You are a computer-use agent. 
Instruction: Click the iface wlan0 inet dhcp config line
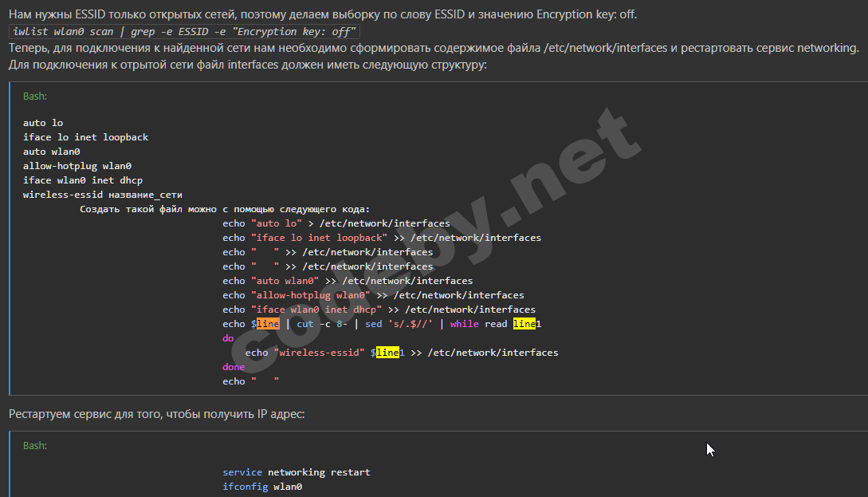[83, 180]
